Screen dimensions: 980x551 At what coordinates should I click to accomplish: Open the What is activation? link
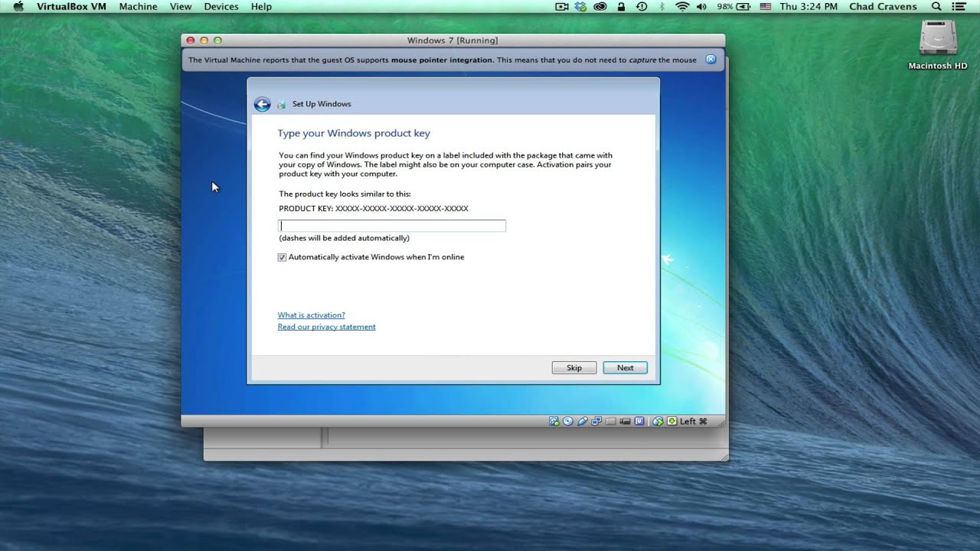[312, 315]
